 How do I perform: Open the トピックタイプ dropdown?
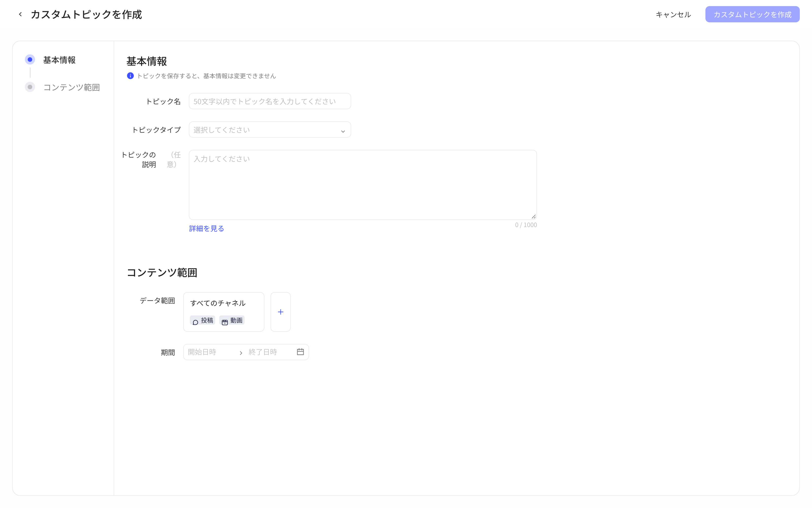point(270,130)
